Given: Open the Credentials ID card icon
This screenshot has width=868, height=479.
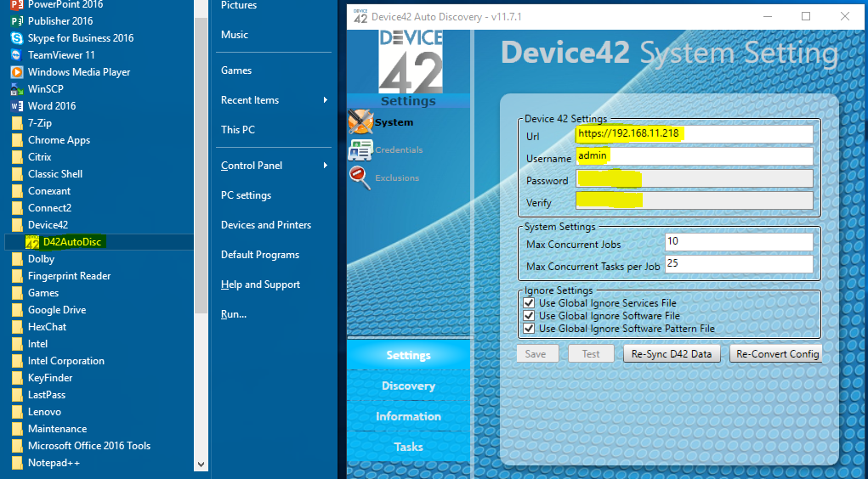Looking at the screenshot, I should tap(360, 149).
